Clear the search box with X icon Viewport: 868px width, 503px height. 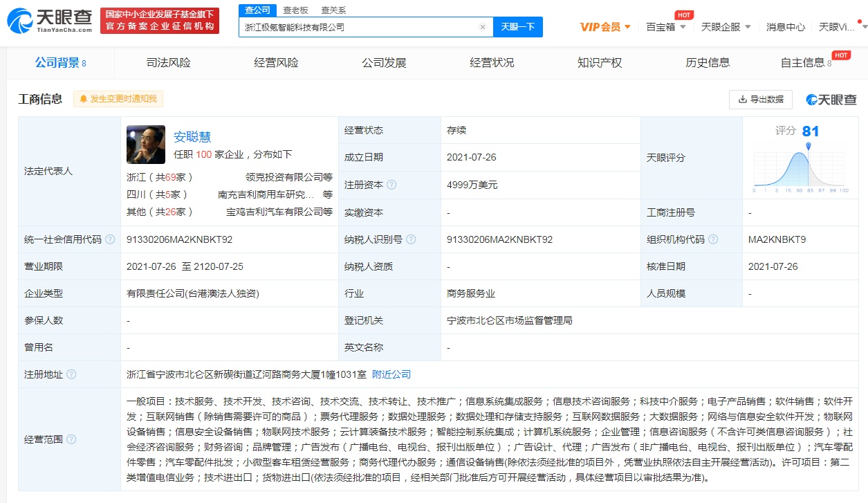coord(483,27)
